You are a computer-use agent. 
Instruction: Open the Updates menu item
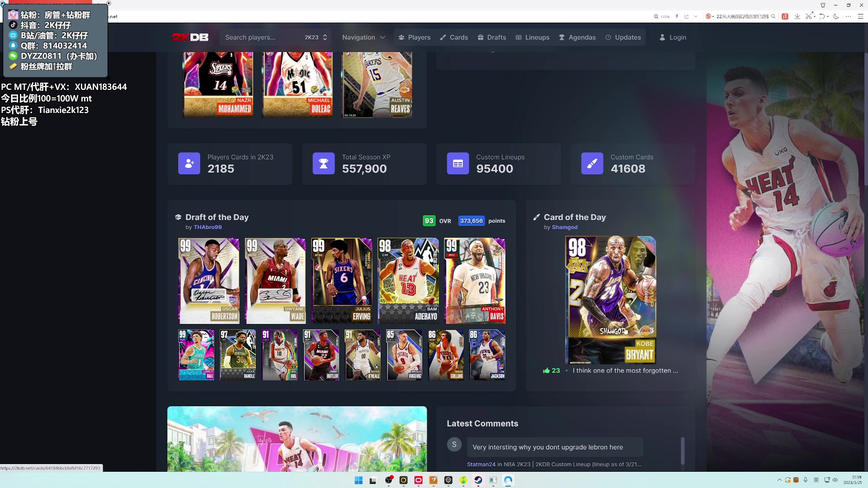(623, 37)
